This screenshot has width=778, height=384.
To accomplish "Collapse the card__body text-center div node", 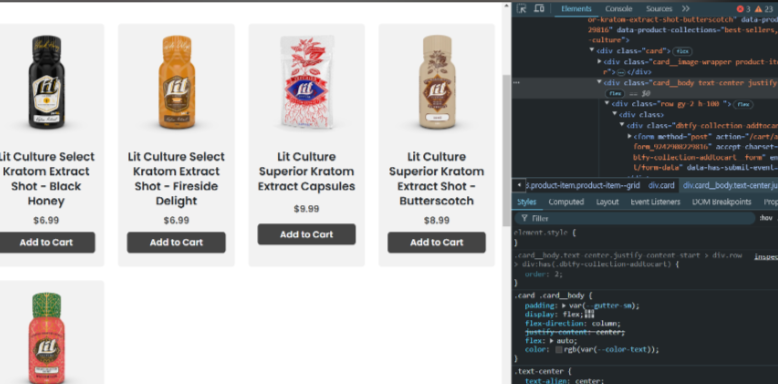I will click(599, 82).
